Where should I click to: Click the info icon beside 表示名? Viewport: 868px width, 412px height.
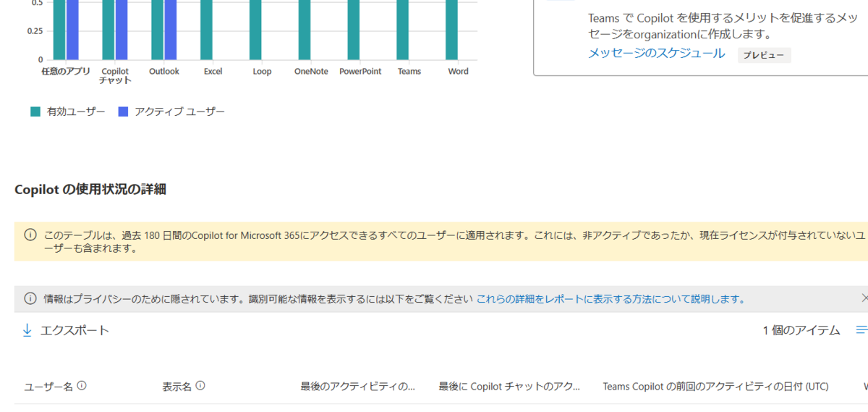200,386
